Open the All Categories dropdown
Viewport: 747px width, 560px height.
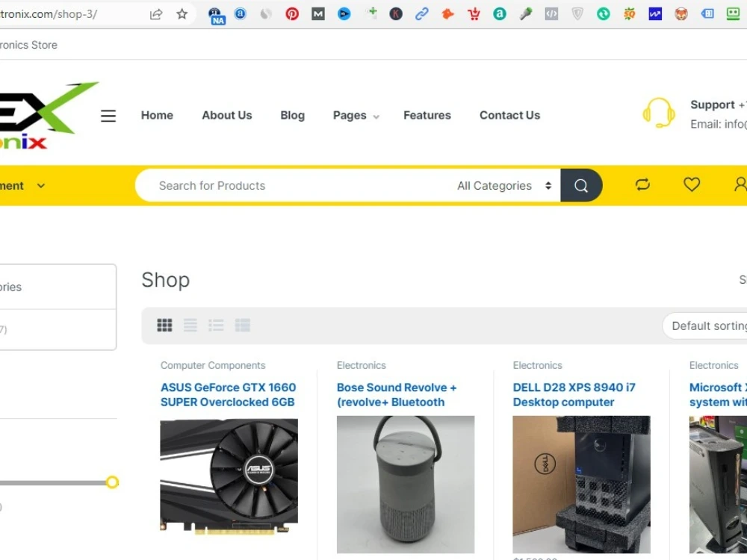pos(504,186)
